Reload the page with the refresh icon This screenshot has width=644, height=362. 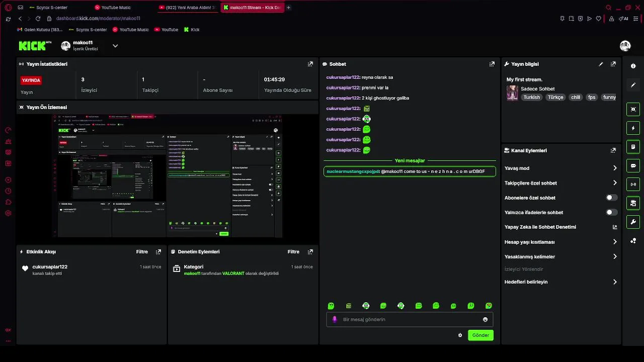[38, 19]
